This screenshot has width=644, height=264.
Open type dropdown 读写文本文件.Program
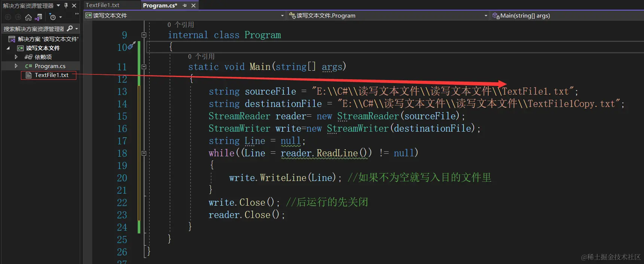point(388,15)
